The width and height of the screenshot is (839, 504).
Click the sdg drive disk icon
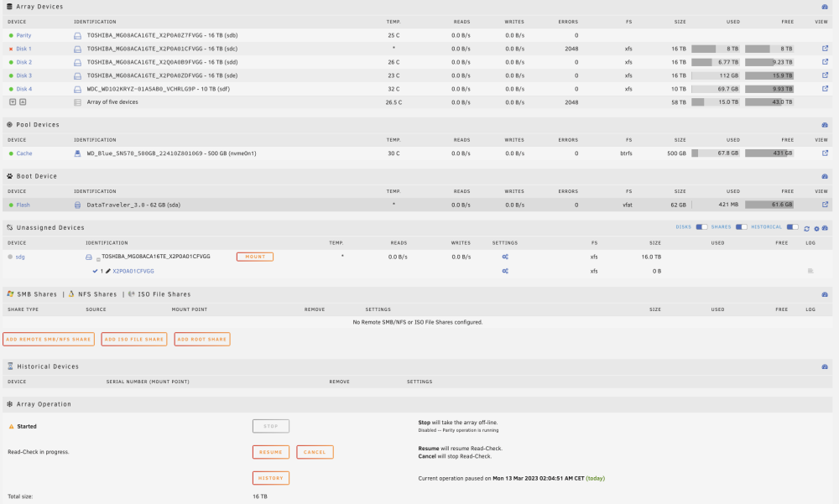(89, 257)
